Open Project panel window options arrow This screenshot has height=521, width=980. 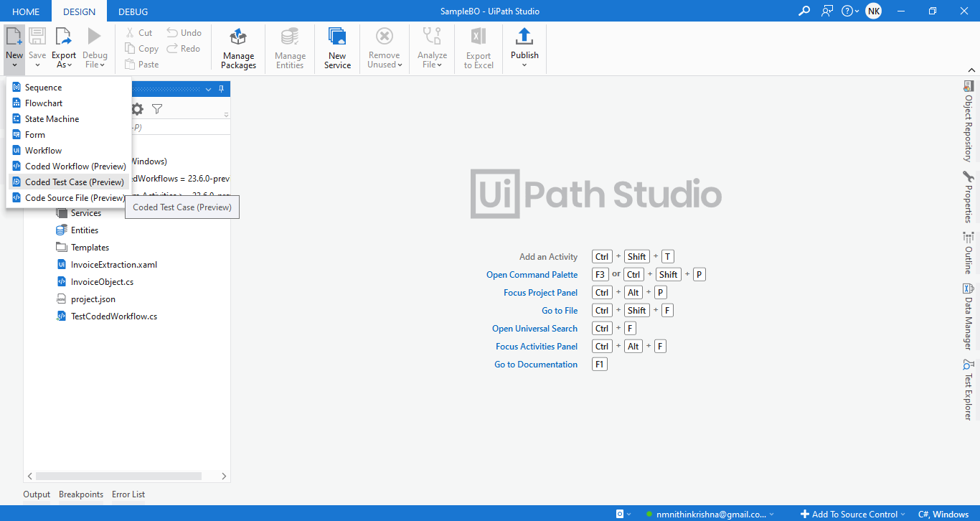[209, 89]
